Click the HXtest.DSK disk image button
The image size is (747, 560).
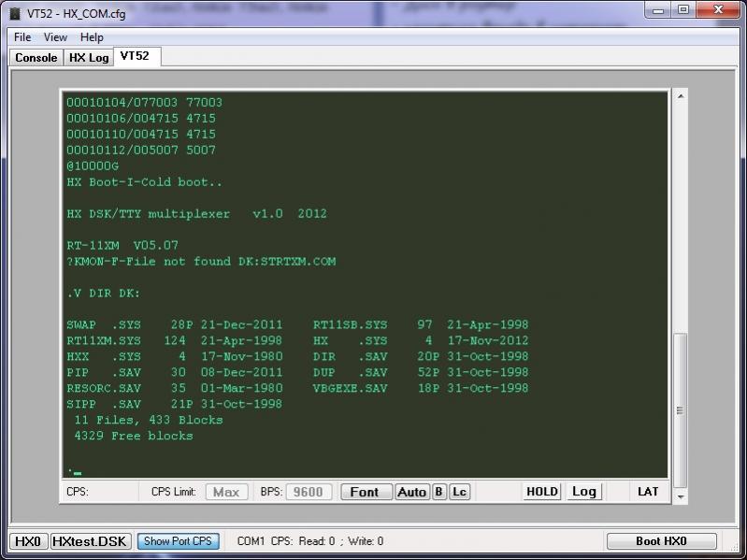coord(90,541)
